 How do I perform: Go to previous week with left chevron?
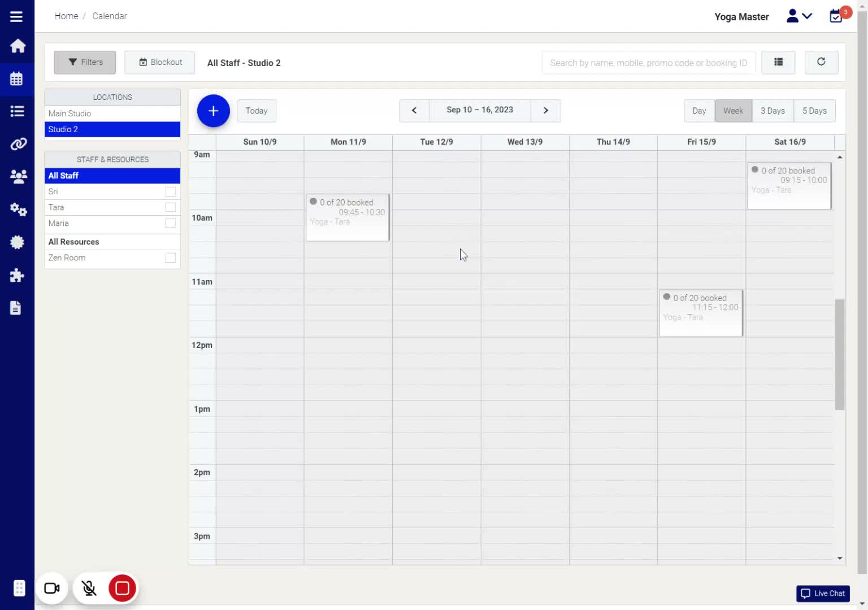click(x=414, y=111)
